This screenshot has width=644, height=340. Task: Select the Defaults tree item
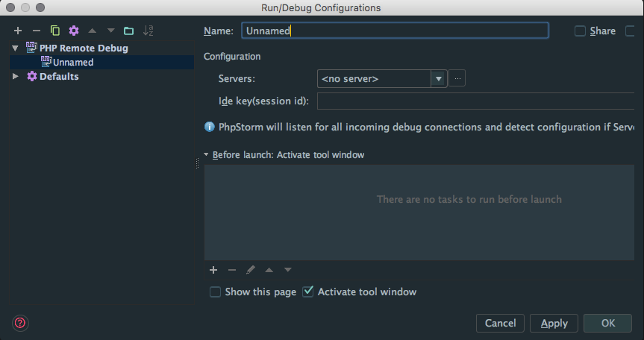coord(59,76)
